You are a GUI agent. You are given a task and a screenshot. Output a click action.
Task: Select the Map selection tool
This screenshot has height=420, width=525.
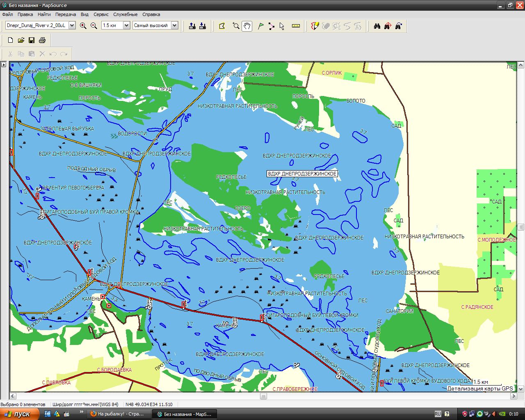tap(222, 26)
